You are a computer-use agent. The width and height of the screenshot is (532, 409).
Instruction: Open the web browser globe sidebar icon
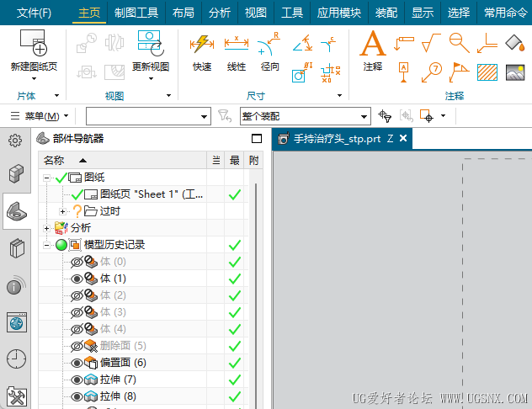pos(17,322)
